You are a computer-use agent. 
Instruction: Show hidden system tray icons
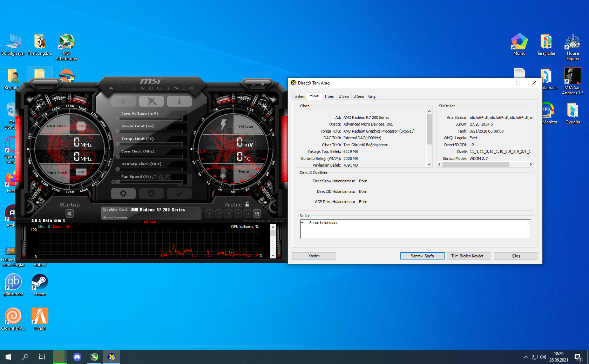[526, 357]
